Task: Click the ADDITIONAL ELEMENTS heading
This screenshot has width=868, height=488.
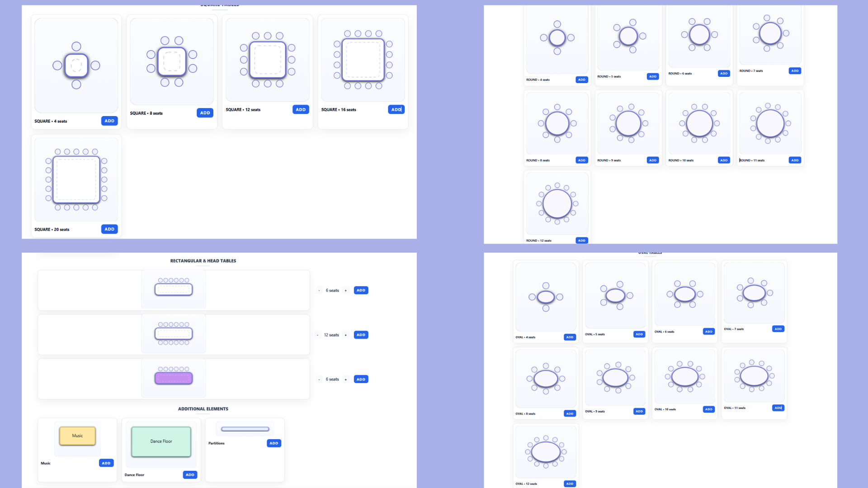Action: tap(203, 409)
